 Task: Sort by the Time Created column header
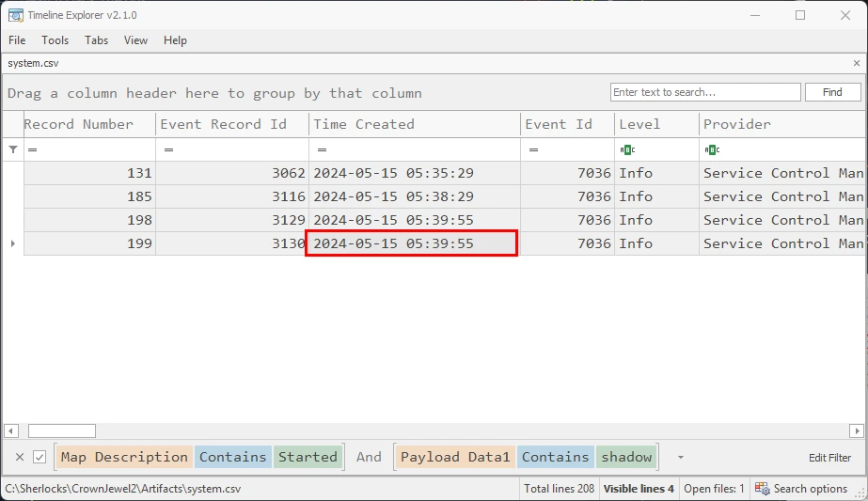point(415,124)
